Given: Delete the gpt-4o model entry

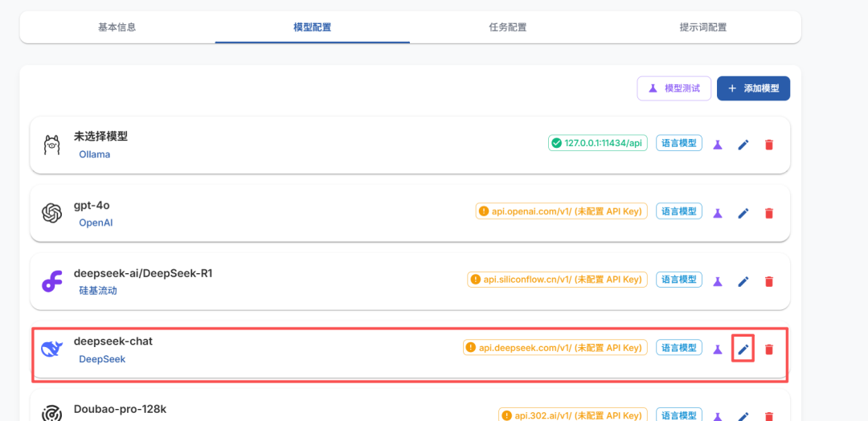Looking at the screenshot, I should [769, 213].
